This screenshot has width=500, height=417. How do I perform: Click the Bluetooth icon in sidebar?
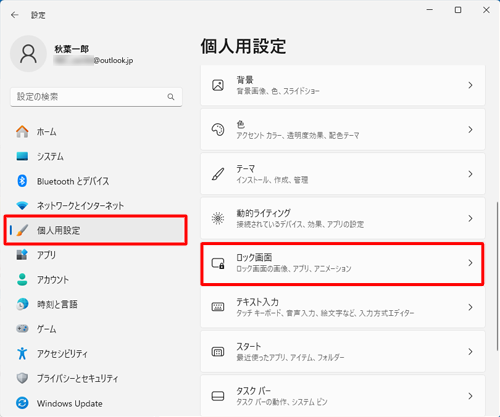pos(22,181)
